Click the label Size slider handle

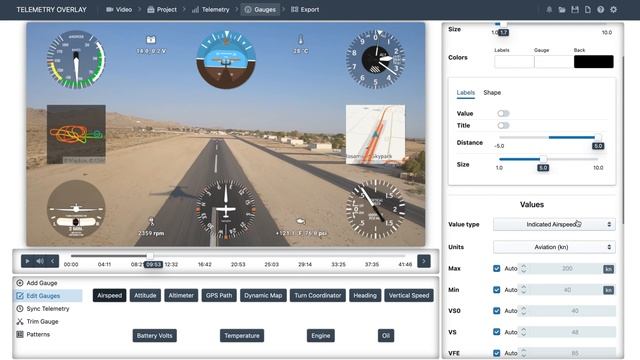543,159
